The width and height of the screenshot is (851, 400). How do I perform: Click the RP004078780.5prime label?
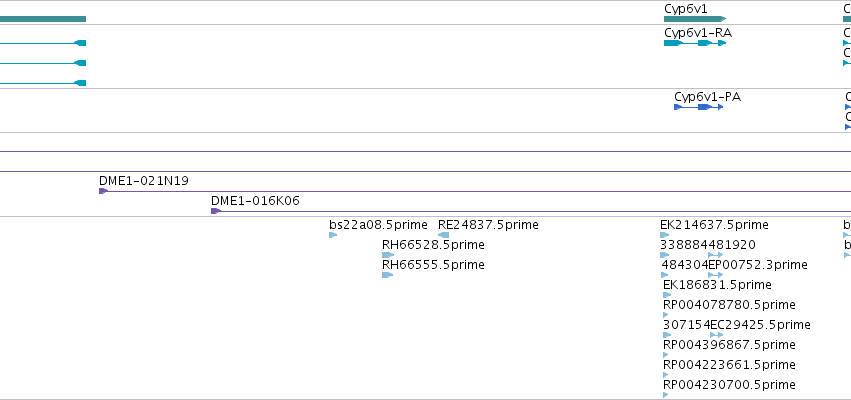[729, 304]
